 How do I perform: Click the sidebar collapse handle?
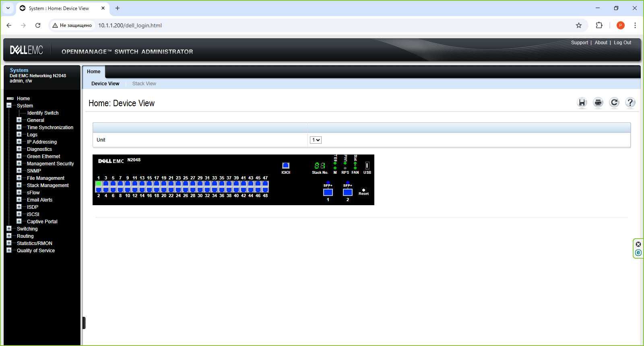click(x=84, y=323)
